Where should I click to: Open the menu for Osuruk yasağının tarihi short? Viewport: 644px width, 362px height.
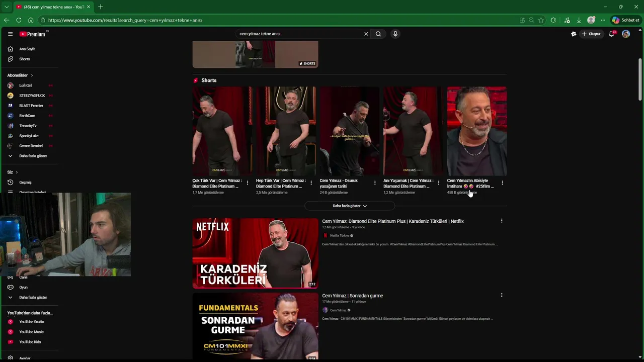pos(375,183)
